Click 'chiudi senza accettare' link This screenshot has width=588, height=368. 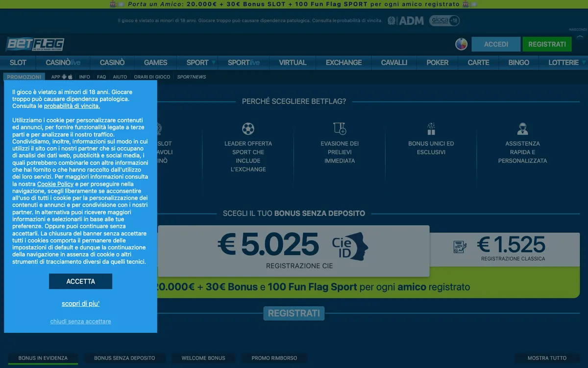coord(80,321)
